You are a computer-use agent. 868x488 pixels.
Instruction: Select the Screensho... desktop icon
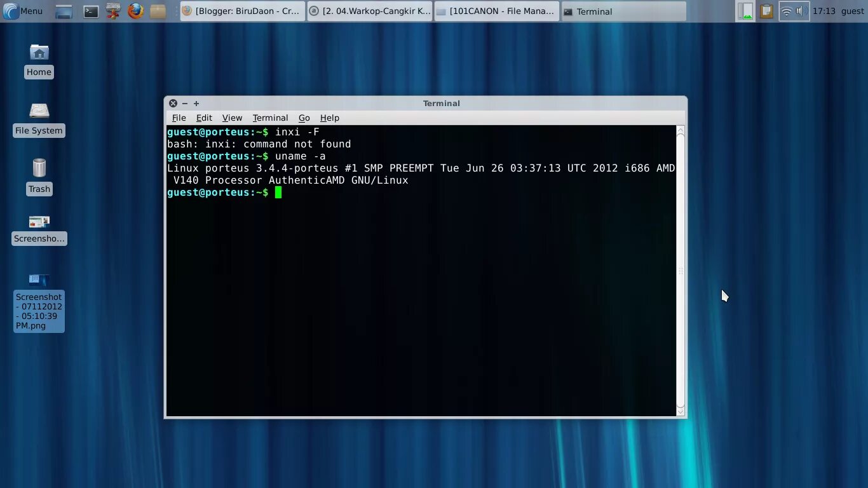coord(39,230)
